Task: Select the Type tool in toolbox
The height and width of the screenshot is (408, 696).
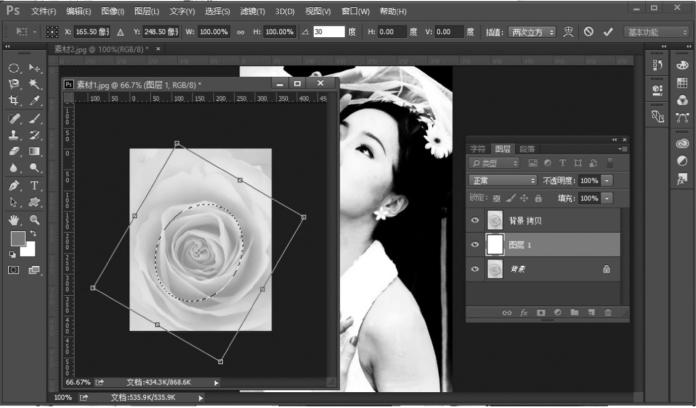Action: tap(35, 186)
